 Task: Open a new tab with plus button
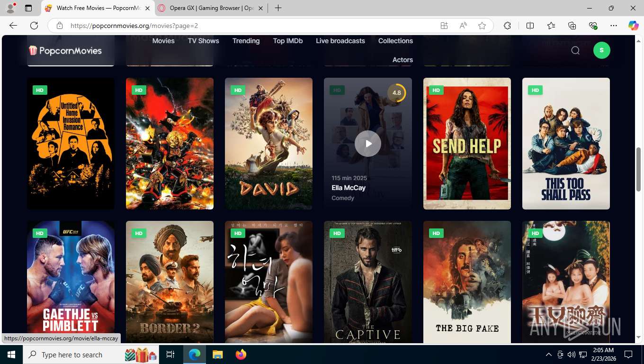(278, 8)
